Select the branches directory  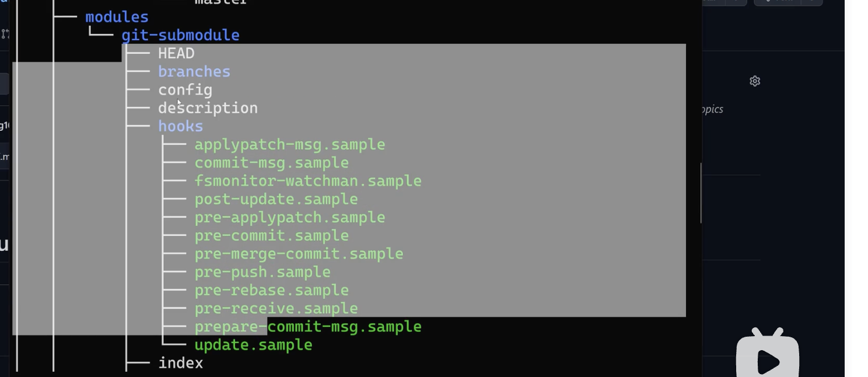tap(194, 71)
